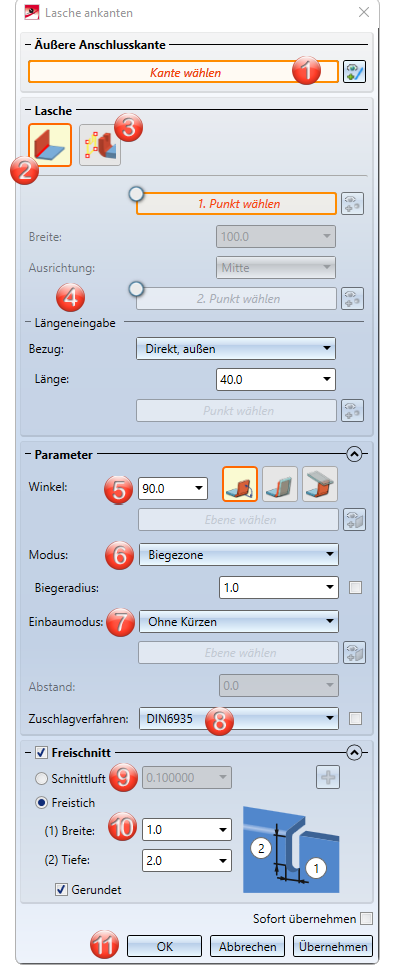Select third angle reference icon next to Winkel
The image size is (393, 977).
[x=320, y=484]
